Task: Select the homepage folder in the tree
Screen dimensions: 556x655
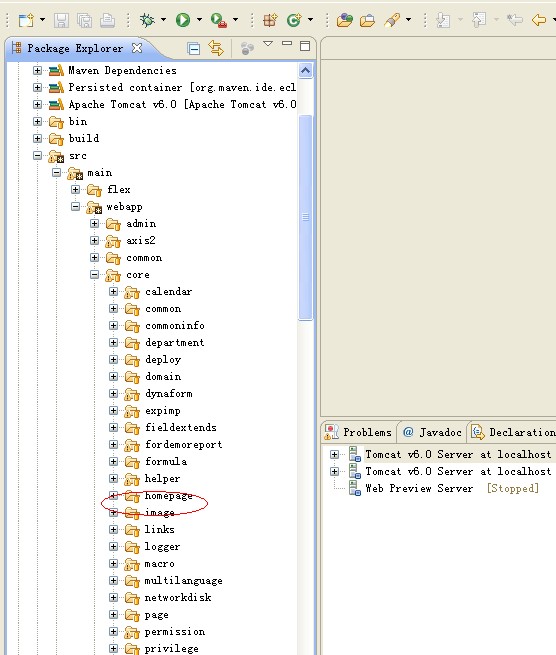Action: point(169,495)
